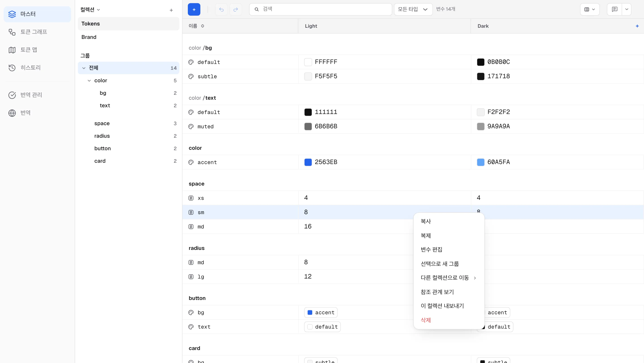This screenshot has width=644, height=363.
Task: Add a new mode with the plus by Dark
Action: (x=637, y=26)
